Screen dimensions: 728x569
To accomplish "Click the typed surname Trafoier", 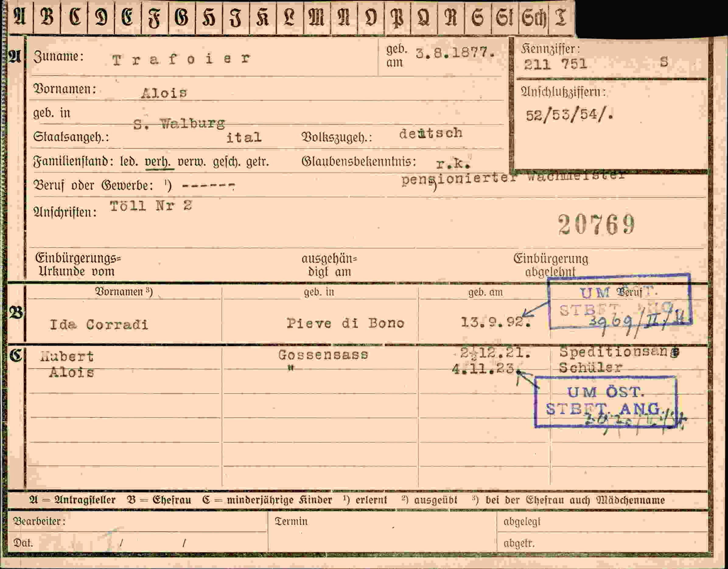I will click(x=181, y=59).
